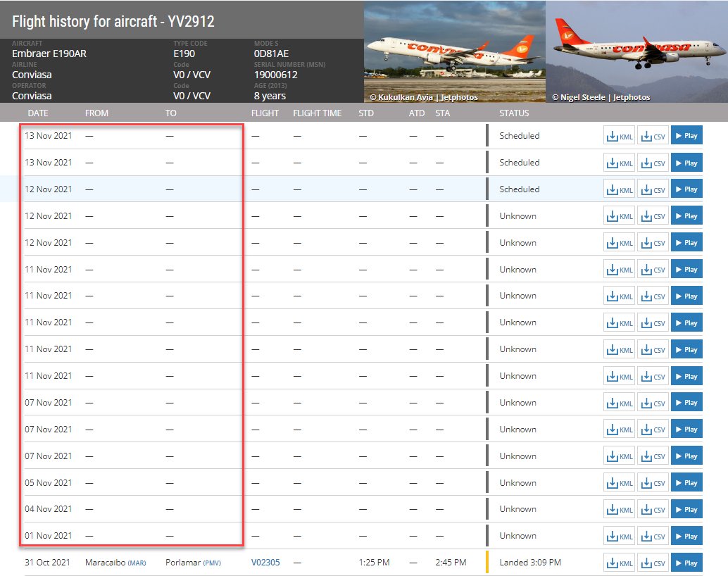The image size is (728, 576).
Task: Download KML for the 01 Nov 2021 flight
Action: coord(619,536)
